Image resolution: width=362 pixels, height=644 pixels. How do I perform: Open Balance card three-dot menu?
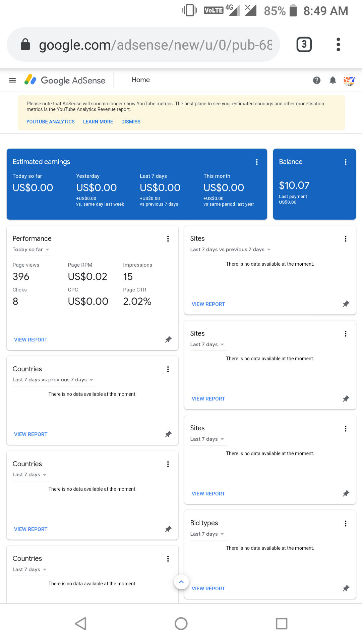(346, 162)
